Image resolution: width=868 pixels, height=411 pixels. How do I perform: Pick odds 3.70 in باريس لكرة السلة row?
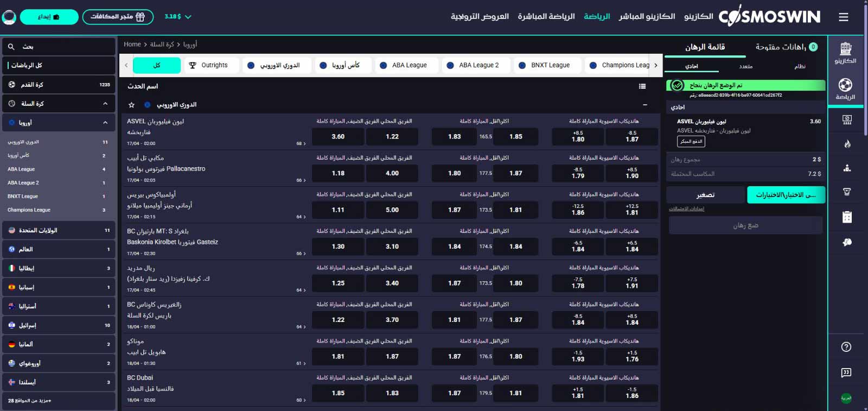(x=392, y=320)
